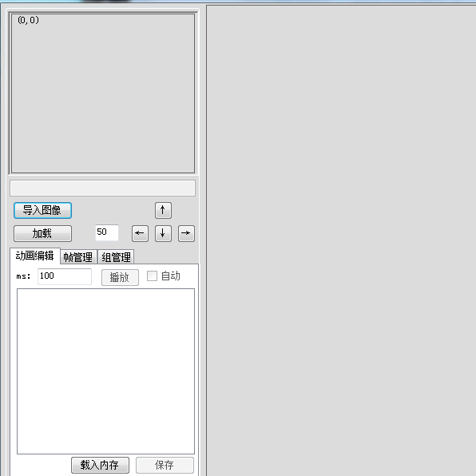Click the empty path field below the preview
This screenshot has height=476, width=476.
point(102,188)
